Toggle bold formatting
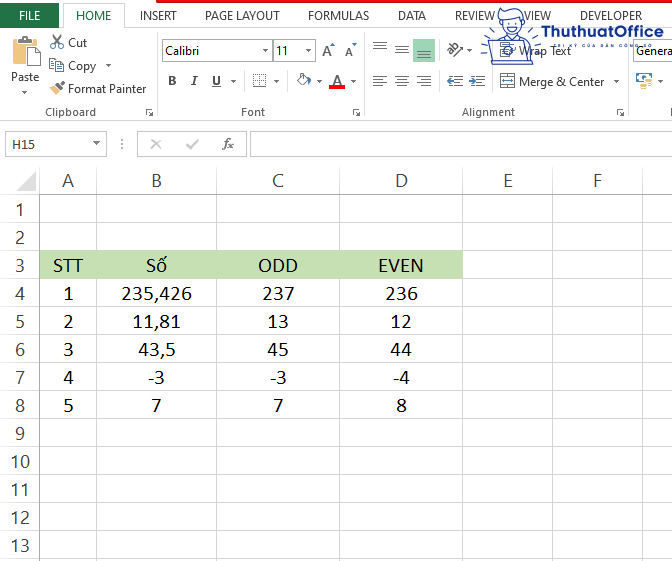Image resolution: width=672 pixels, height=561 pixels. point(172,81)
